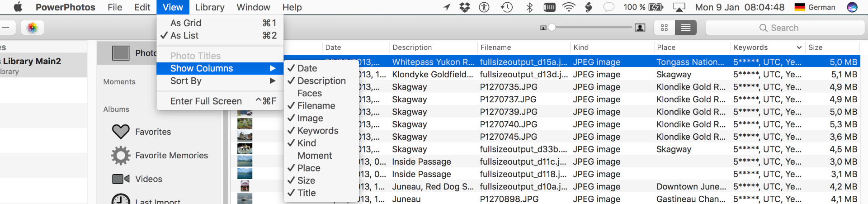Click the battery status icon

[656, 7]
